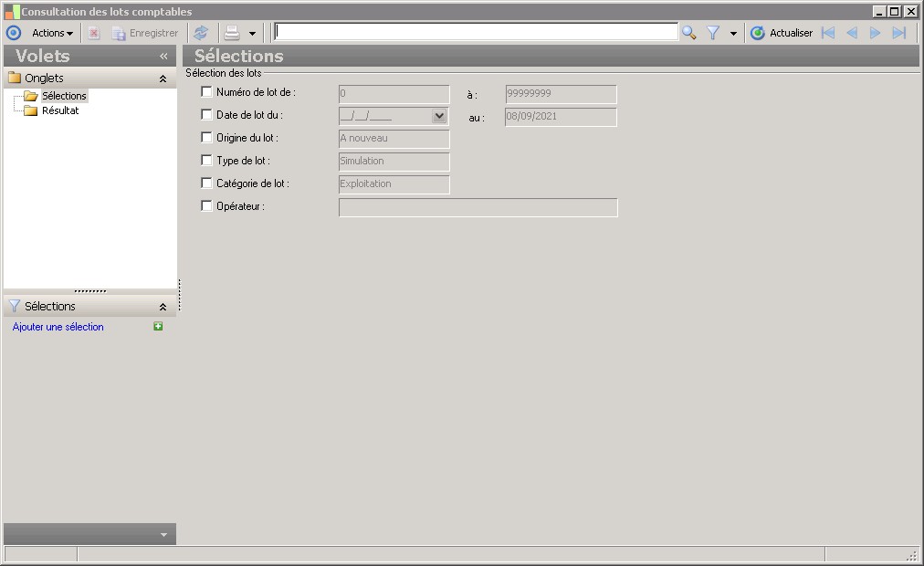The image size is (924, 566).
Task: Enable the Catégorie de lot checkbox
Action: coord(206,183)
